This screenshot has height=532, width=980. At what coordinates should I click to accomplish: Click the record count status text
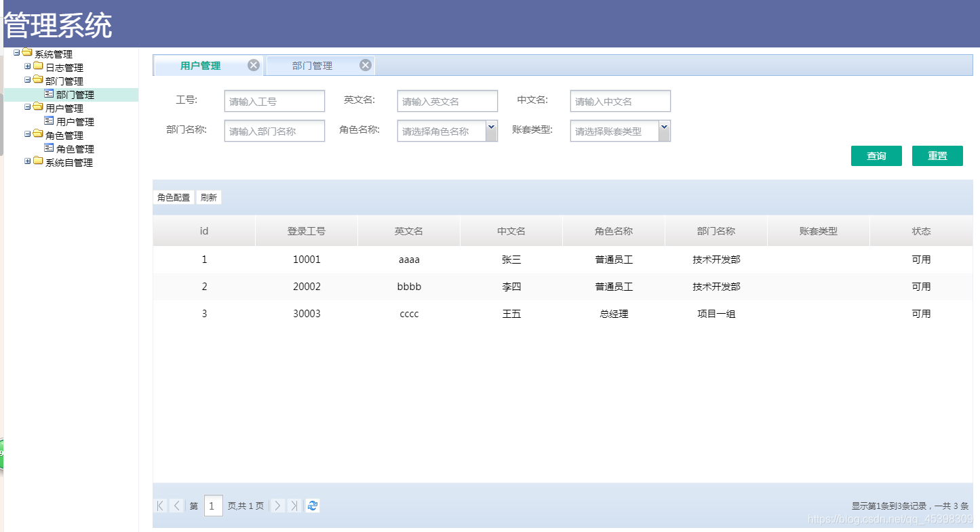(x=910, y=506)
